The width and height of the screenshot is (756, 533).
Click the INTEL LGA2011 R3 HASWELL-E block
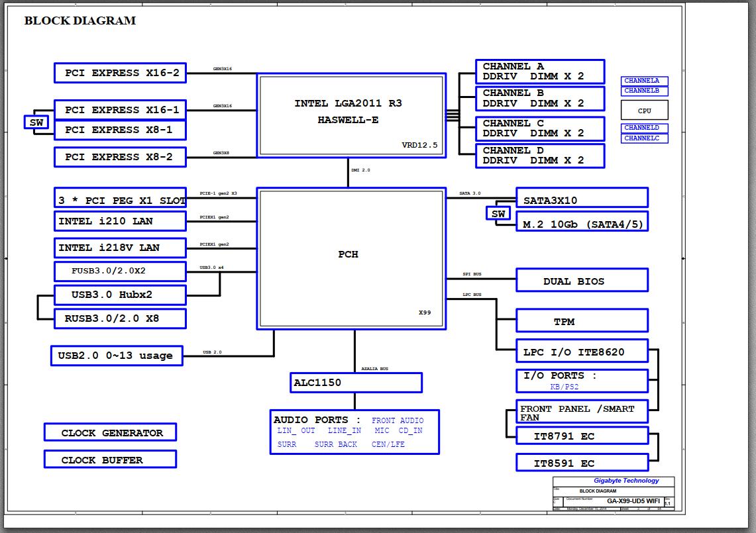tap(351, 116)
